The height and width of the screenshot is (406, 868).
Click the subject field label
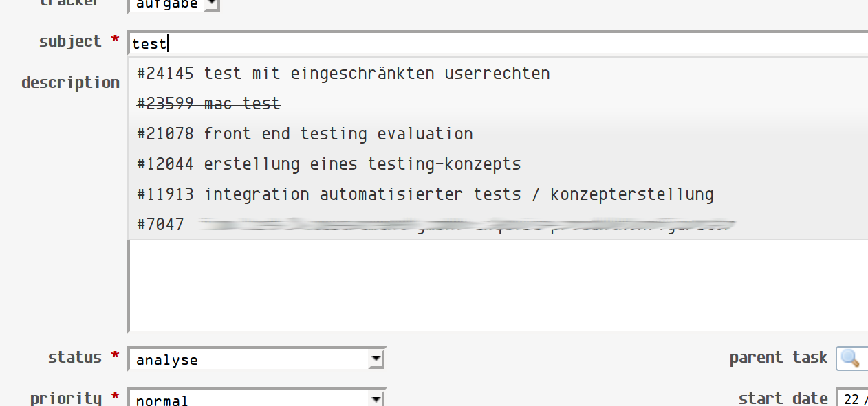(70, 41)
